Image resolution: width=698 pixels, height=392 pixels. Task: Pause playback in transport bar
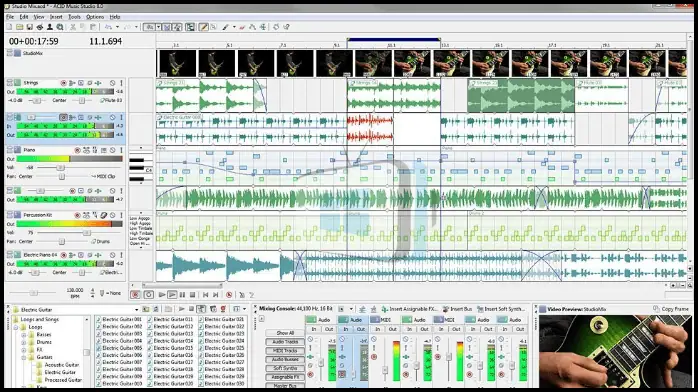click(182, 295)
